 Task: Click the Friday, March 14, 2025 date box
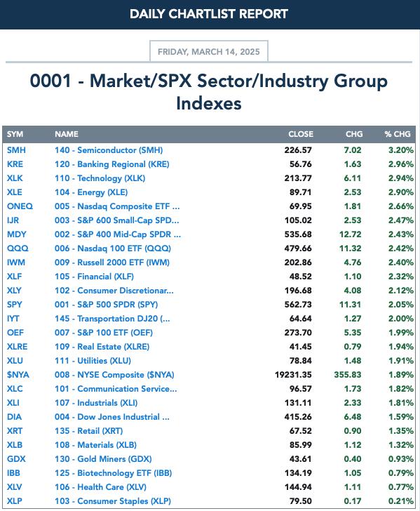(209, 51)
